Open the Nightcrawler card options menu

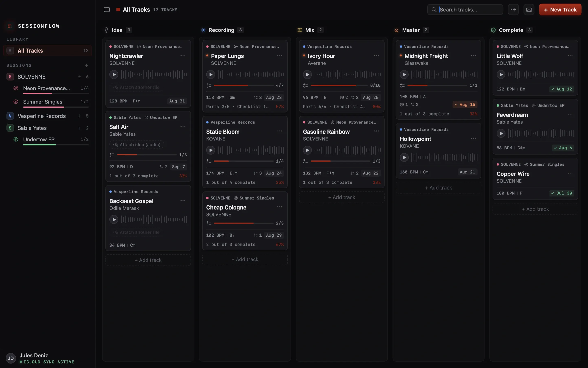(x=183, y=55)
